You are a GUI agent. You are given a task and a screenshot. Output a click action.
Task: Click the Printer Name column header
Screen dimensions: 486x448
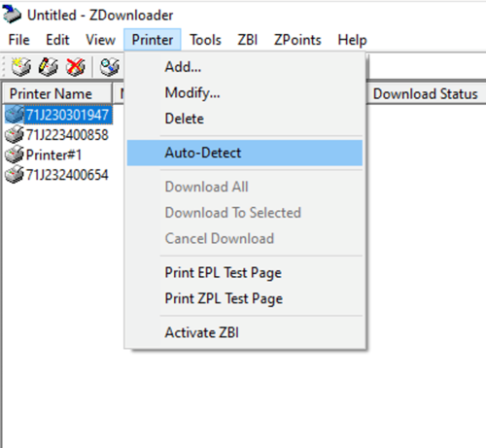(57, 94)
